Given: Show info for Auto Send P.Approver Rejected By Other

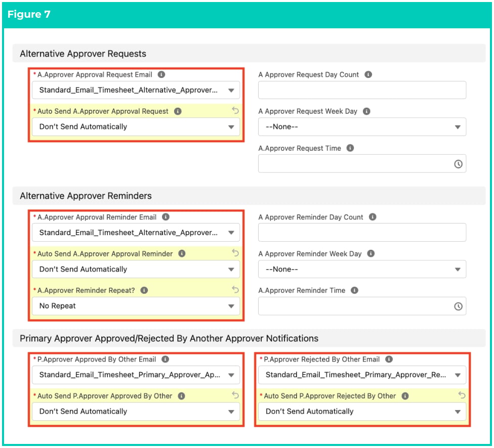Looking at the screenshot, I should point(405,396).
